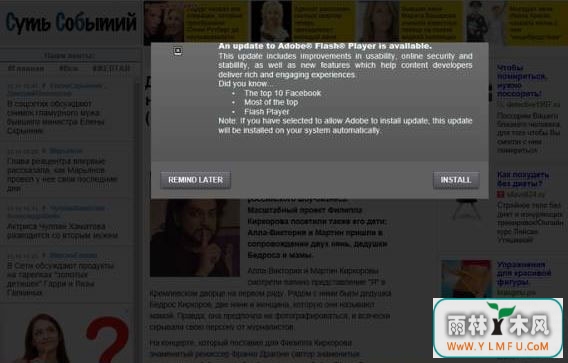This screenshot has width=568, height=363.
Task: Open news about продукты на тарелках
Action: point(60,279)
